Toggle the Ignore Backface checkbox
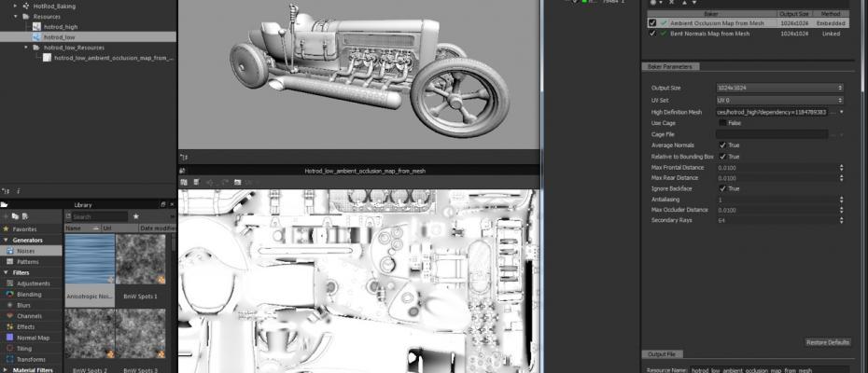Image resolution: width=868 pixels, height=373 pixels. pyautogui.click(x=722, y=188)
